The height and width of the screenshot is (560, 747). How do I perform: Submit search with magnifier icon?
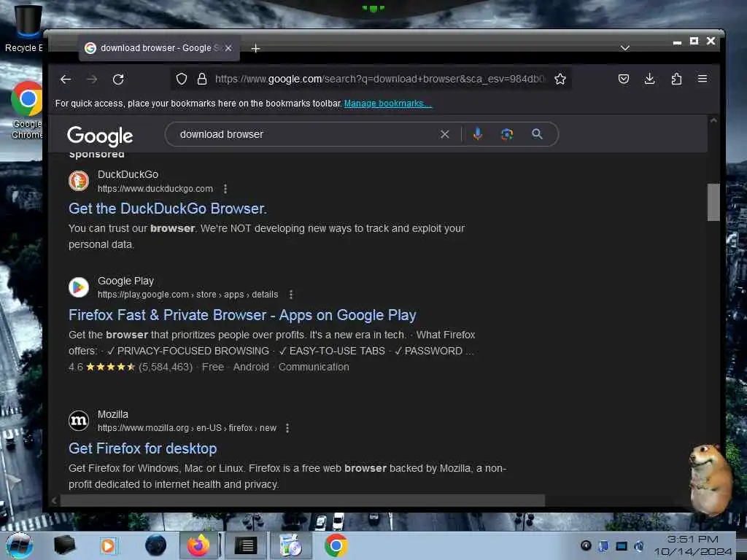click(x=537, y=134)
